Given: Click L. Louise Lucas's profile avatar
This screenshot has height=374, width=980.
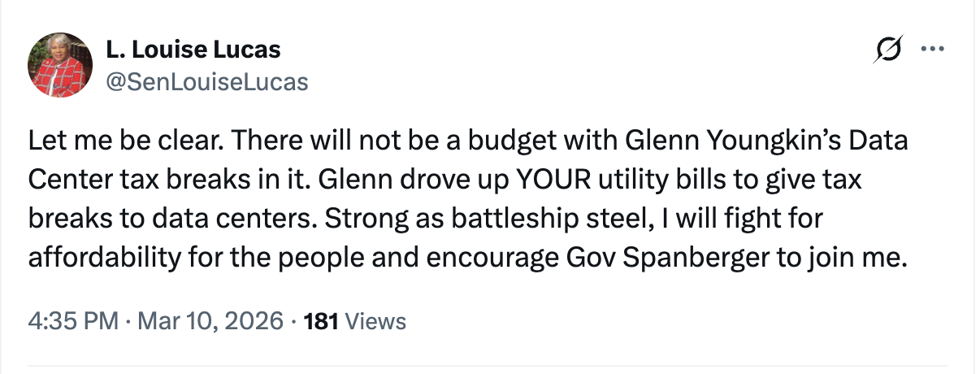Looking at the screenshot, I should [59, 64].
